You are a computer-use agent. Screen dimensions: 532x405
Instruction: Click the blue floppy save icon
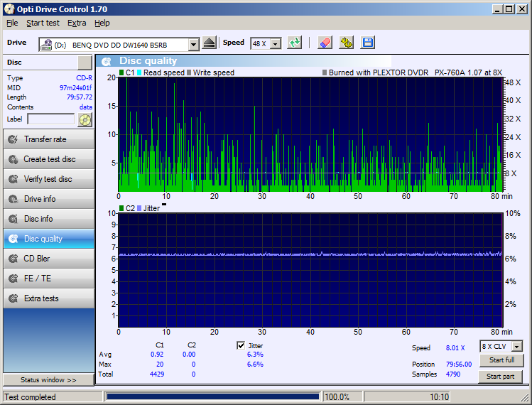tap(368, 43)
